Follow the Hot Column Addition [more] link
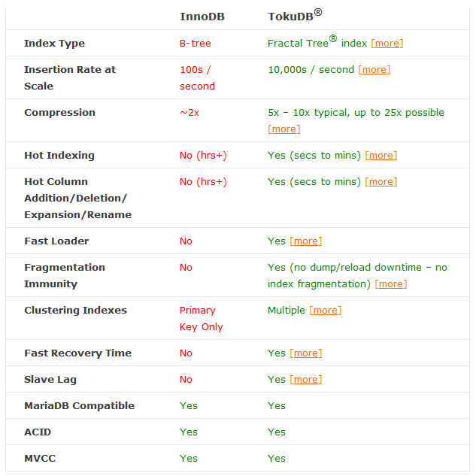The width and height of the screenshot is (476, 476). tap(381, 182)
